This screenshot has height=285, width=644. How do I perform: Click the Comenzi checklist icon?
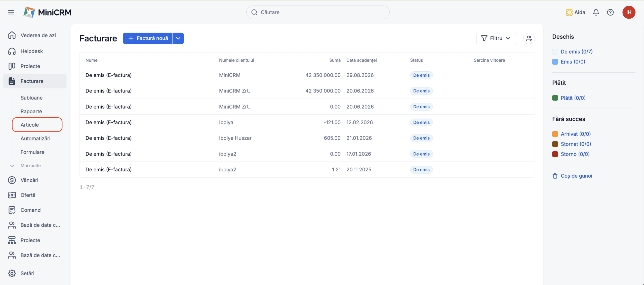[x=12, y=210]
